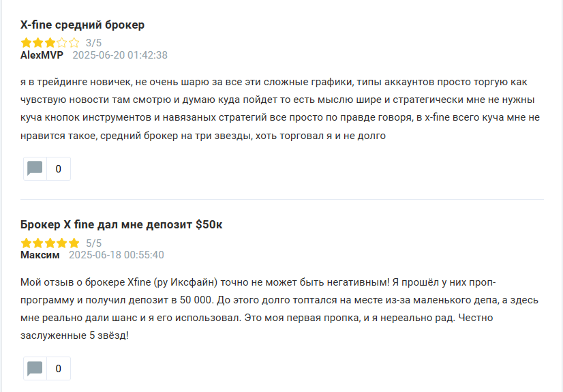The image size is (563, 392).
Task: Select middle star in Максим's rating
Action: pos(50,243)
